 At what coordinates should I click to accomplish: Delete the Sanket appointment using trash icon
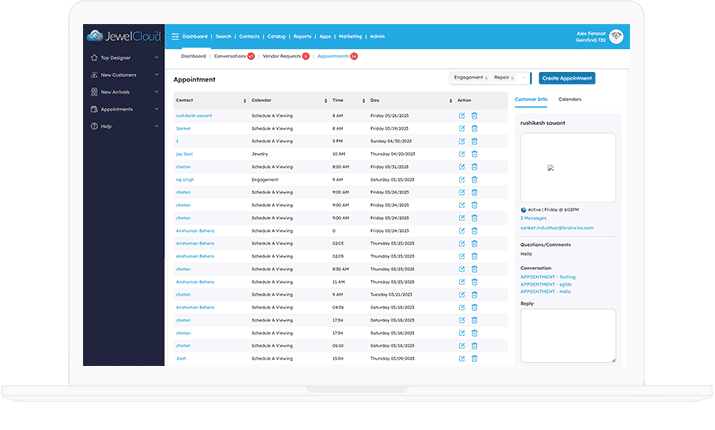point(474,129)
